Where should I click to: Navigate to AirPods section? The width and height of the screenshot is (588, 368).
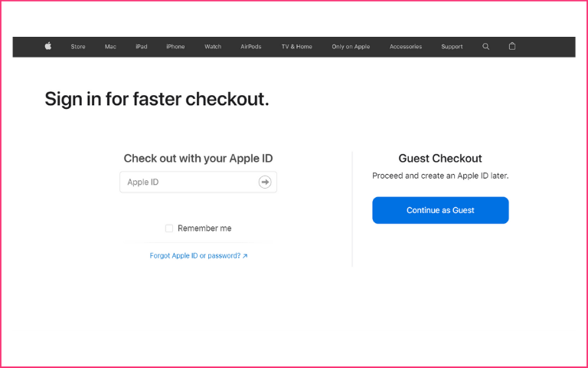(251, 47)
